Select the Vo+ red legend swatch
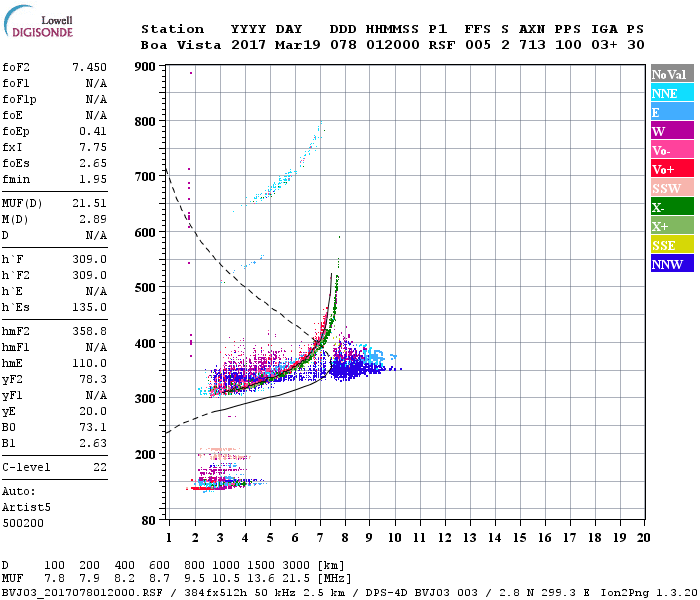The width and height of the screenshot is (700, 600). 672,169
